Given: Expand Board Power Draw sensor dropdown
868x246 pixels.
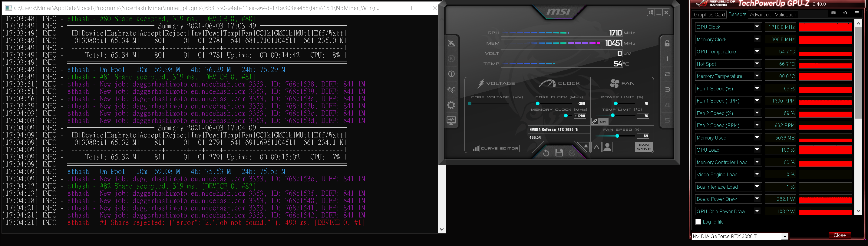Looking at the screenshot, I should click(x=757, y=199).
